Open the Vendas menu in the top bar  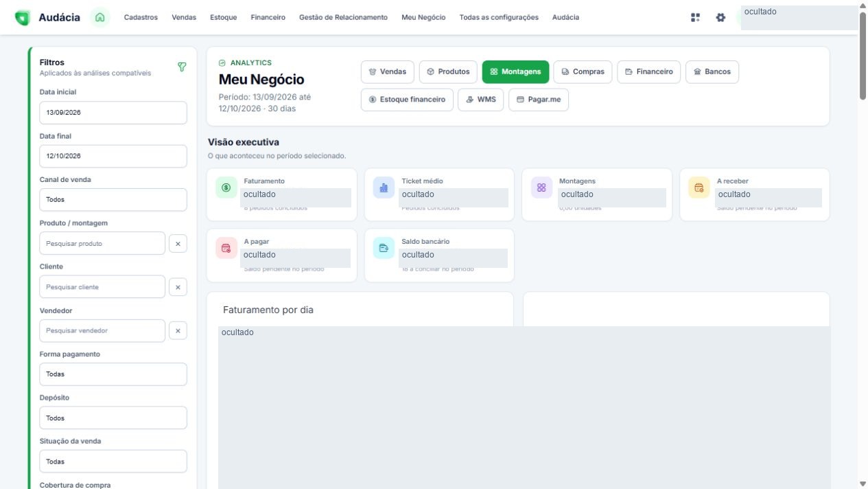[x=184, y=17]
